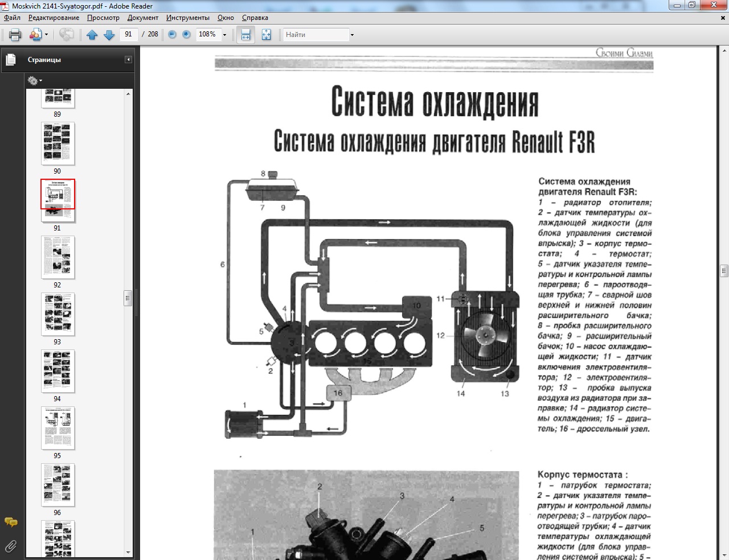Click thumbnail panel scroll up arrow
Image resolution: width=729 pixels, height=560 pixels.
128,93
